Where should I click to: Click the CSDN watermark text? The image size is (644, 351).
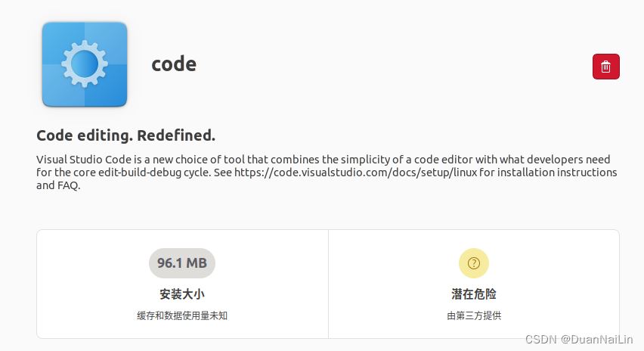pos(541,340)
